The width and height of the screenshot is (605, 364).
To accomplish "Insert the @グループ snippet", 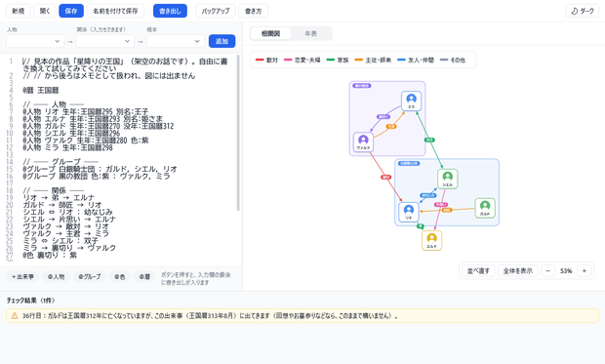I will click(x=89, y=277).
